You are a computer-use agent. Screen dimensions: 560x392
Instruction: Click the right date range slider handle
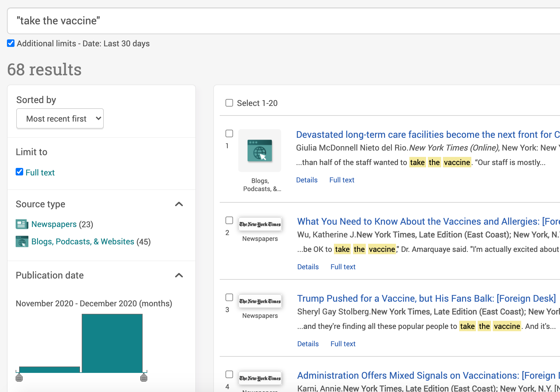pos(144,377)
